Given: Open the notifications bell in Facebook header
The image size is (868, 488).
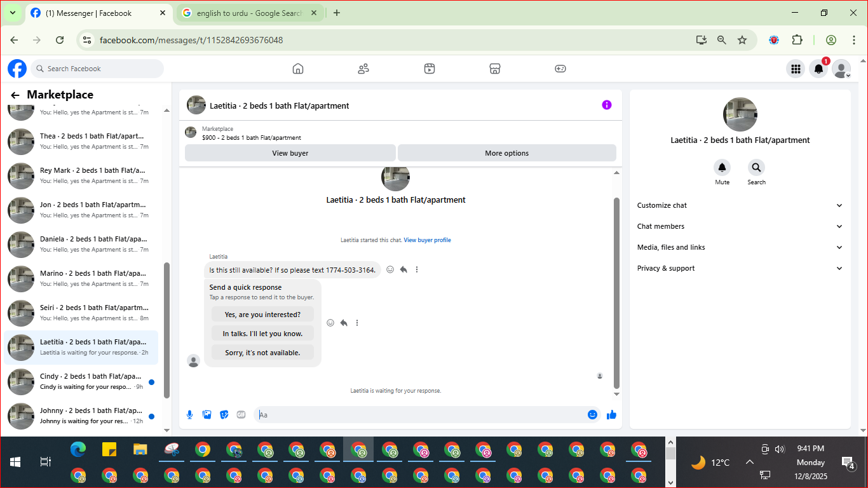Looking at the screenshot, I should pyautogui.click(x=818, y=69).
